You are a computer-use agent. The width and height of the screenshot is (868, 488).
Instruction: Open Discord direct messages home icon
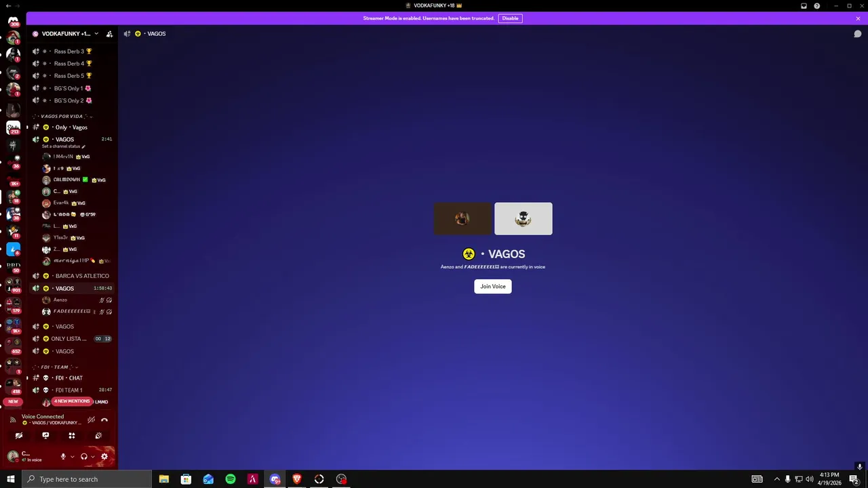pos(13,20)
